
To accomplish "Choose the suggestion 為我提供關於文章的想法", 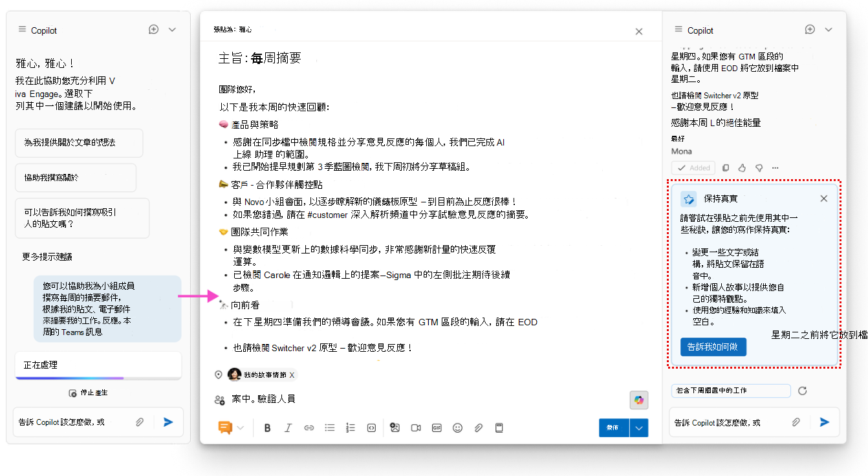I will click(x=79, y=143).
